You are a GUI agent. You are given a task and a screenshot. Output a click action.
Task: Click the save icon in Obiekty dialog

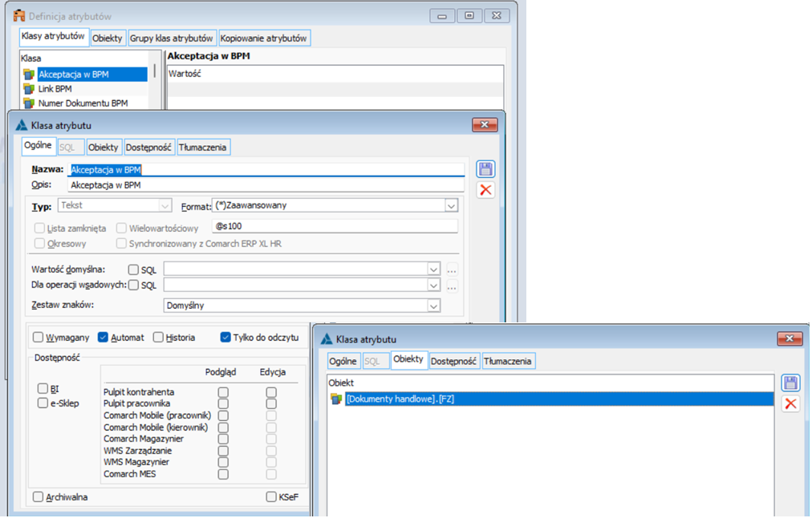point(790,383)
